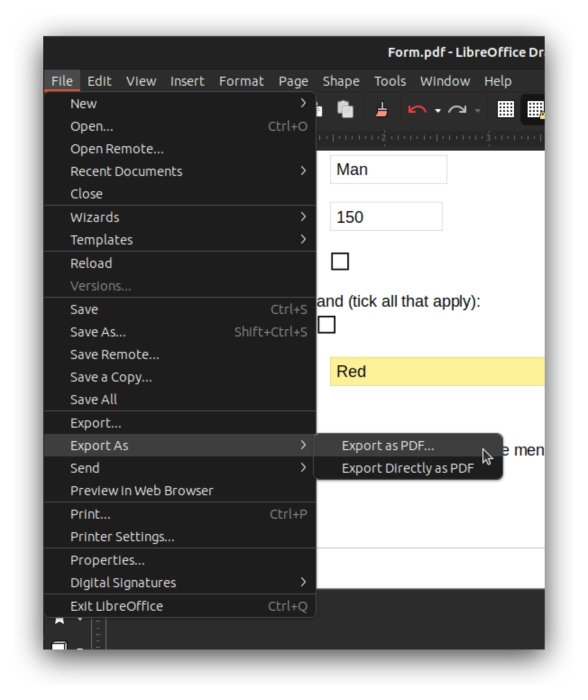
Task: Open the View menu
Action: 141,81
